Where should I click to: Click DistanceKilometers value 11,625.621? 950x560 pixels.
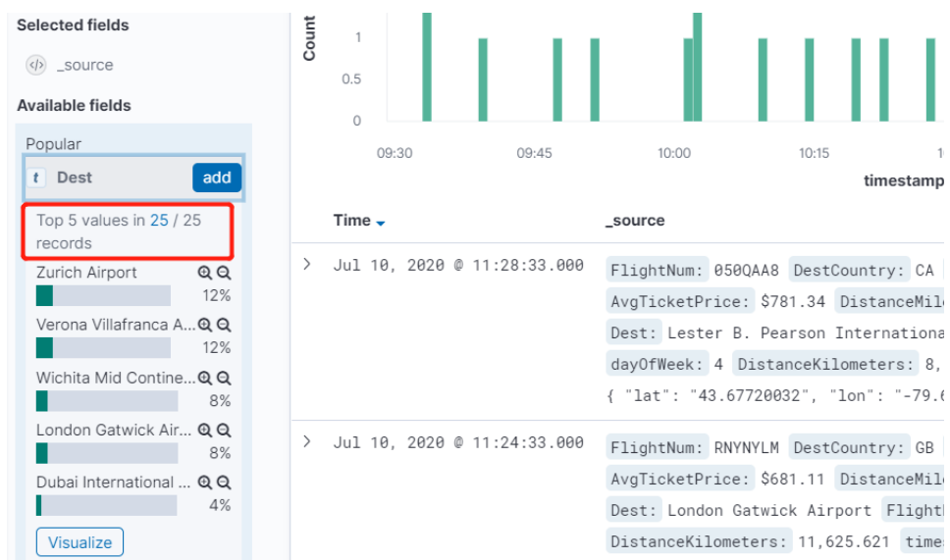tap(844, 541)
